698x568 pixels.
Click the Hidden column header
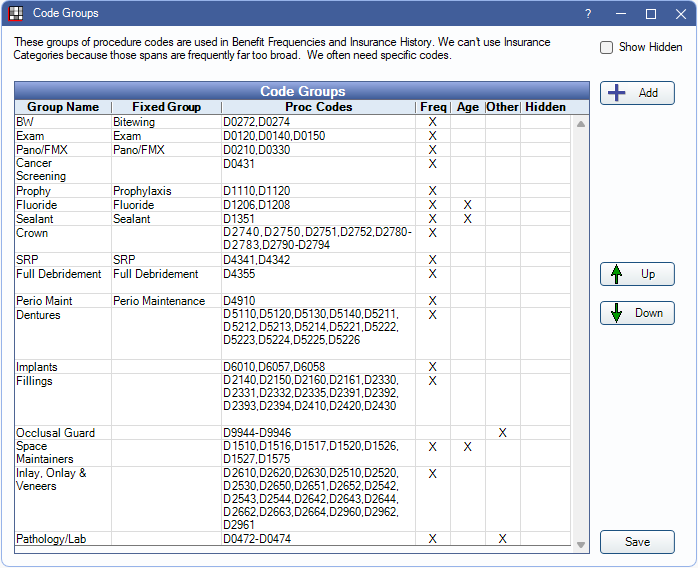[545, 107]
